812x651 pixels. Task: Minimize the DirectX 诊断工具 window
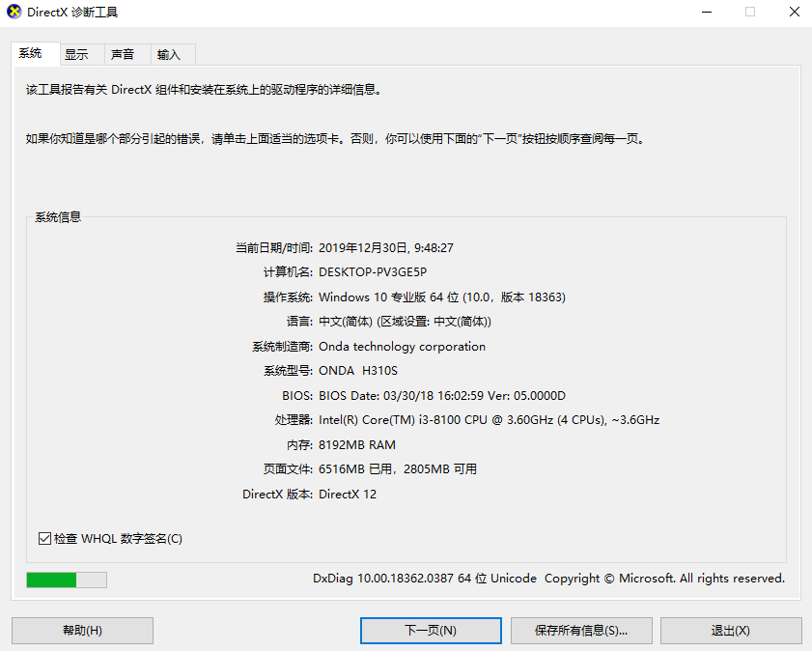coord(707,12)
